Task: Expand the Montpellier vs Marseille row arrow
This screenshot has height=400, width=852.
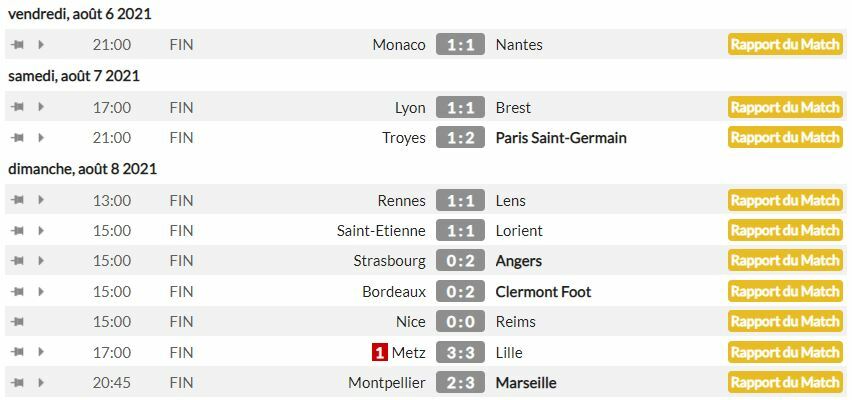Action: click(41, 383)
